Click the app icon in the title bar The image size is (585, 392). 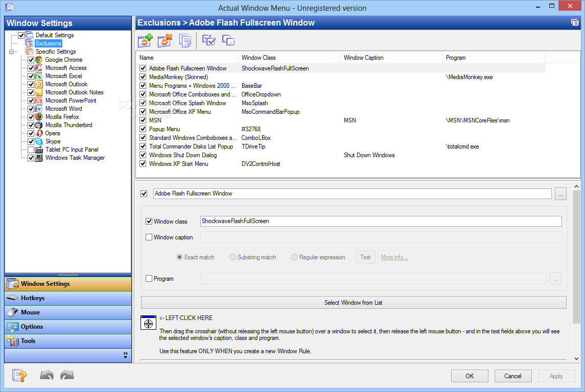coord(9,7)
